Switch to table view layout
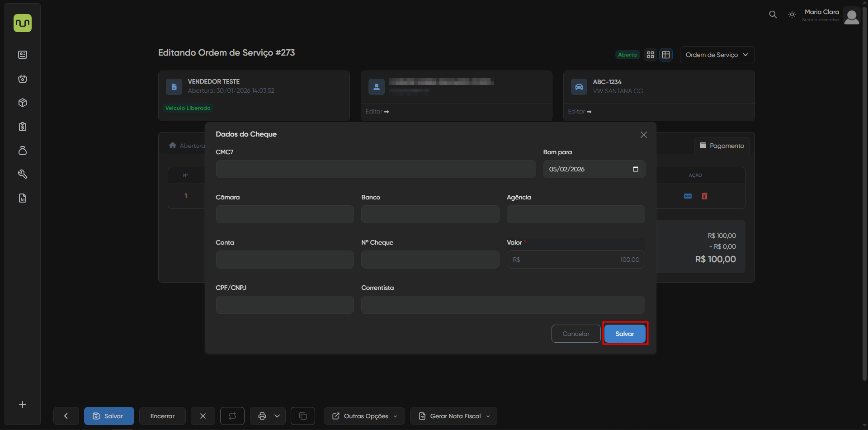This screenshot has height=430, width=868. [665, 55]
